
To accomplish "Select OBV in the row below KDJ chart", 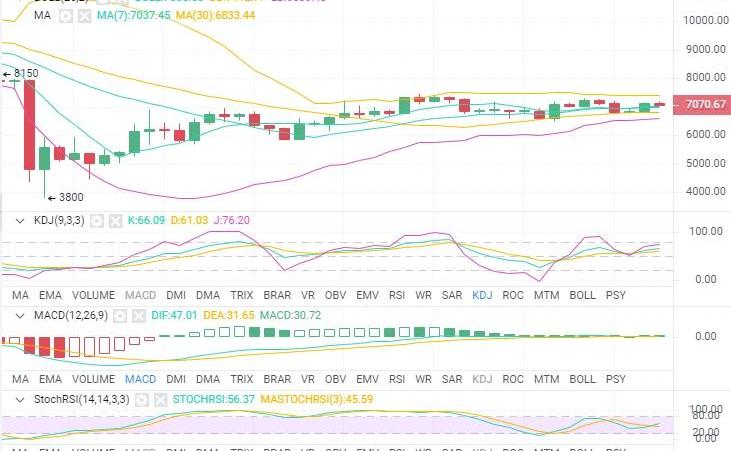I will click(x=335, y=295).
